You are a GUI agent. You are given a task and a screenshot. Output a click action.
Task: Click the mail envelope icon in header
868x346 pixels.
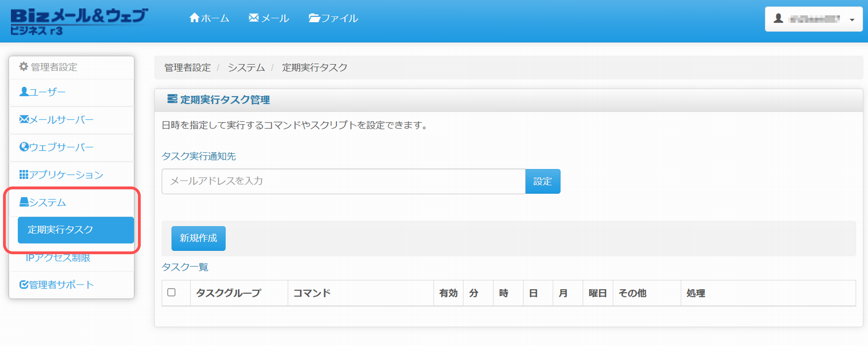[254, 18]
